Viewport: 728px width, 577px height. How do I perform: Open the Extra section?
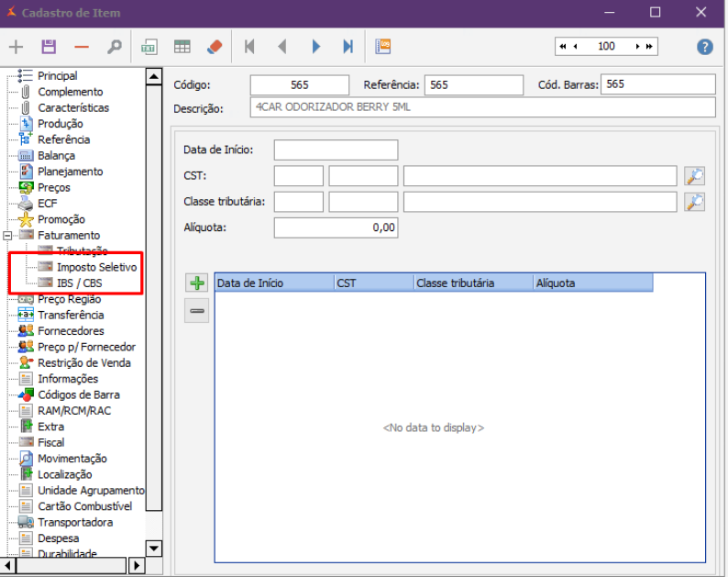point(51,427)
